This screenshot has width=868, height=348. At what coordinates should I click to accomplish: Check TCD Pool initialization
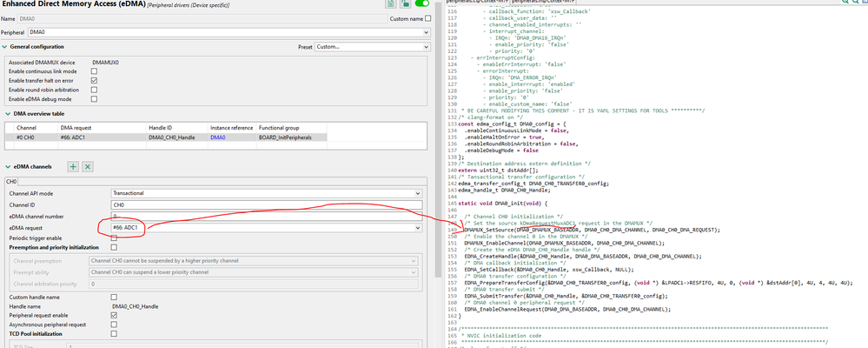114,334
